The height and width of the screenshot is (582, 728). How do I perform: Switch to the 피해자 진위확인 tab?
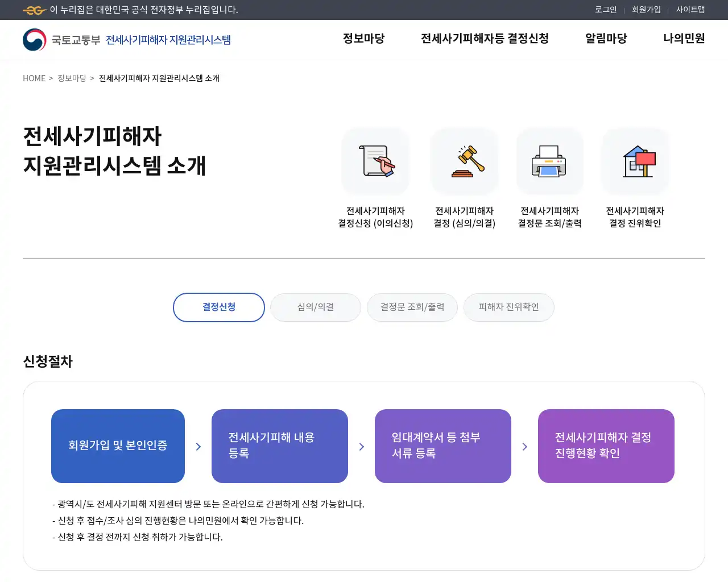point(509,307)
